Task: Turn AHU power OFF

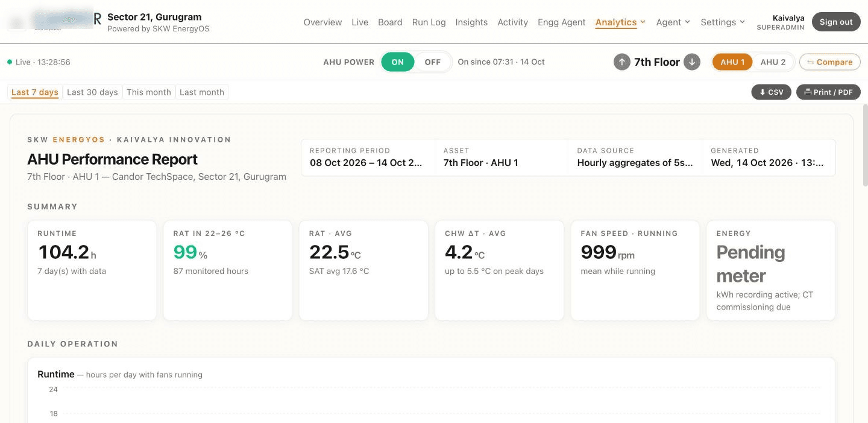Action: pos(433,62)
